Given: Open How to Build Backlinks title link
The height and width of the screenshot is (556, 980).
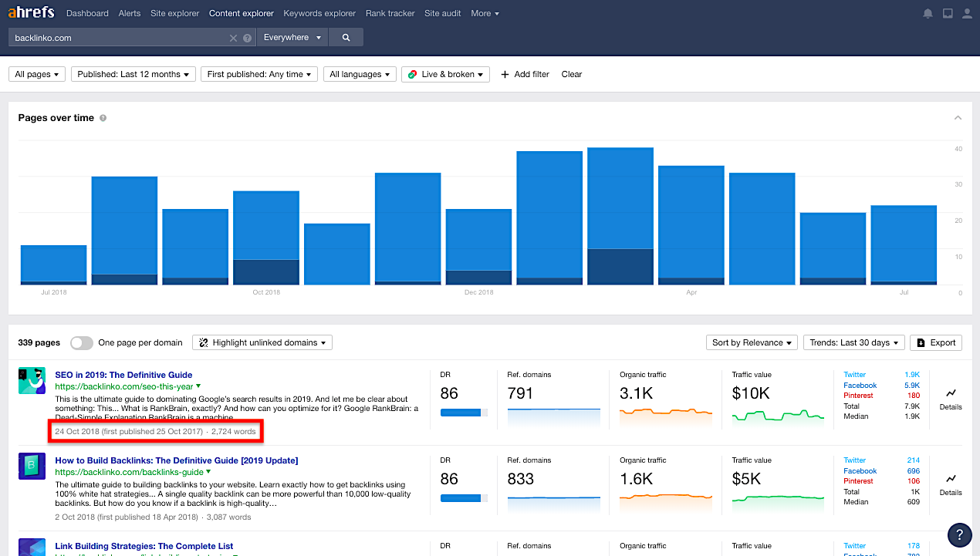Looking at the screenshot, I should pyautogui.click(x=176, y=460).
